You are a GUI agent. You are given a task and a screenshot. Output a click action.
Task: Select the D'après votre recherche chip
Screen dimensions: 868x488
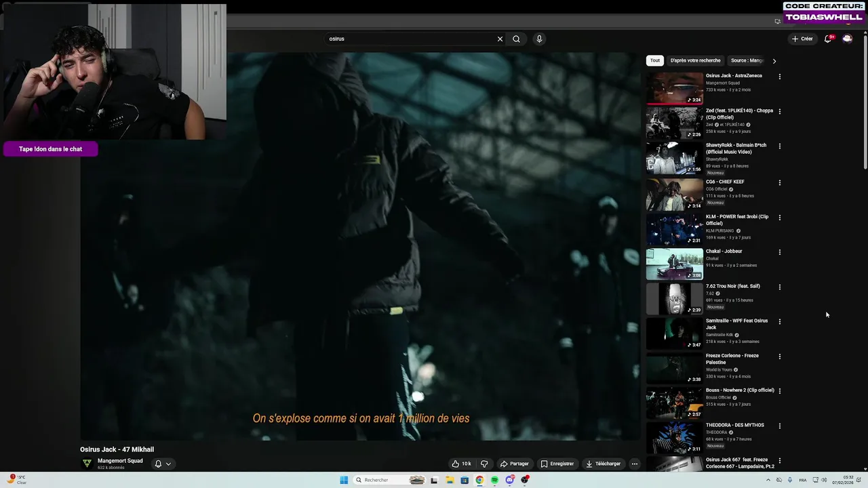pos(695,60)
